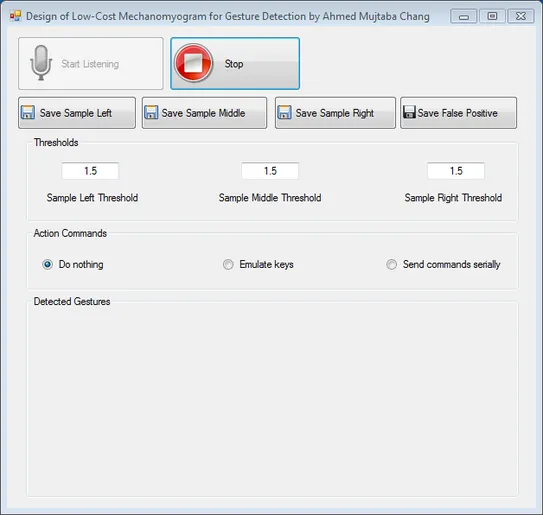Maximize the application window

492,16
